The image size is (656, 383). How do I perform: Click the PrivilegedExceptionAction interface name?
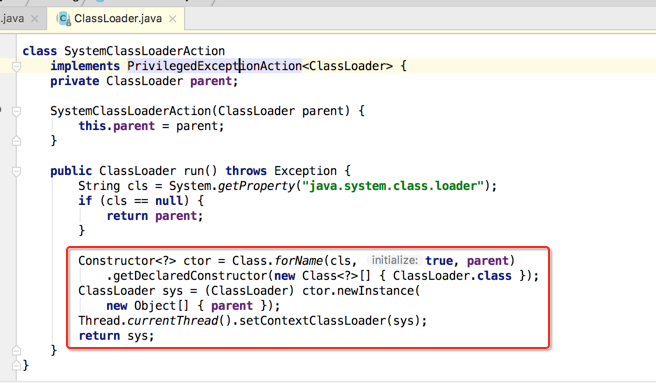(214, 66)
